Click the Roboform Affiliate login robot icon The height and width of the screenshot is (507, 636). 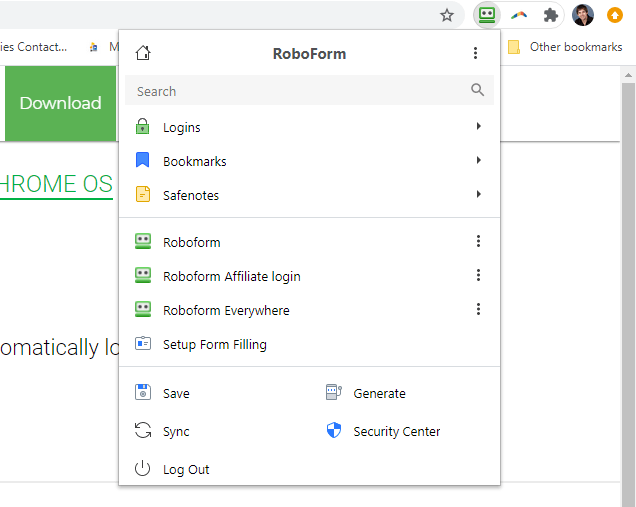pyautogui.click(x=143, y=275)
